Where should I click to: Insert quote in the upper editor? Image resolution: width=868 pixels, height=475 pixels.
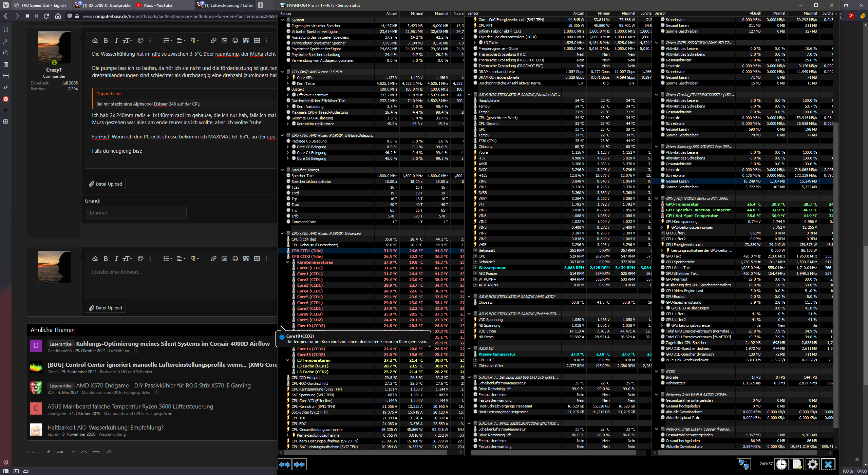pyautogui.click(x=246, y=40)
